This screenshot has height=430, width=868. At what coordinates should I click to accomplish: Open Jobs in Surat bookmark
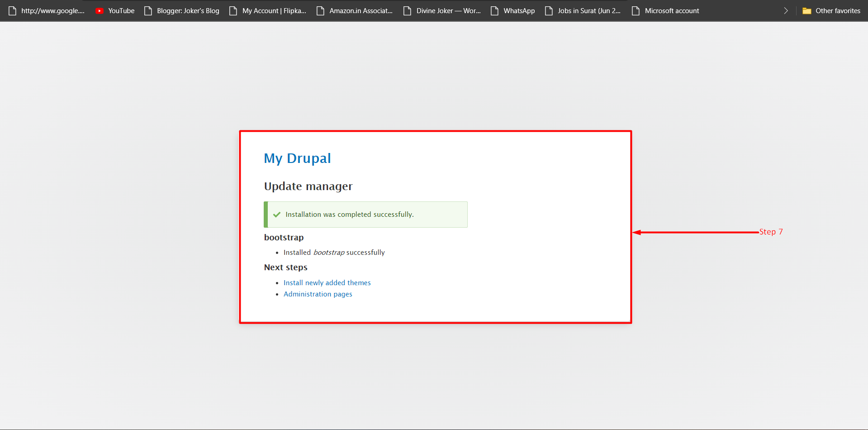pyautogui.click(x=583, y=11)
